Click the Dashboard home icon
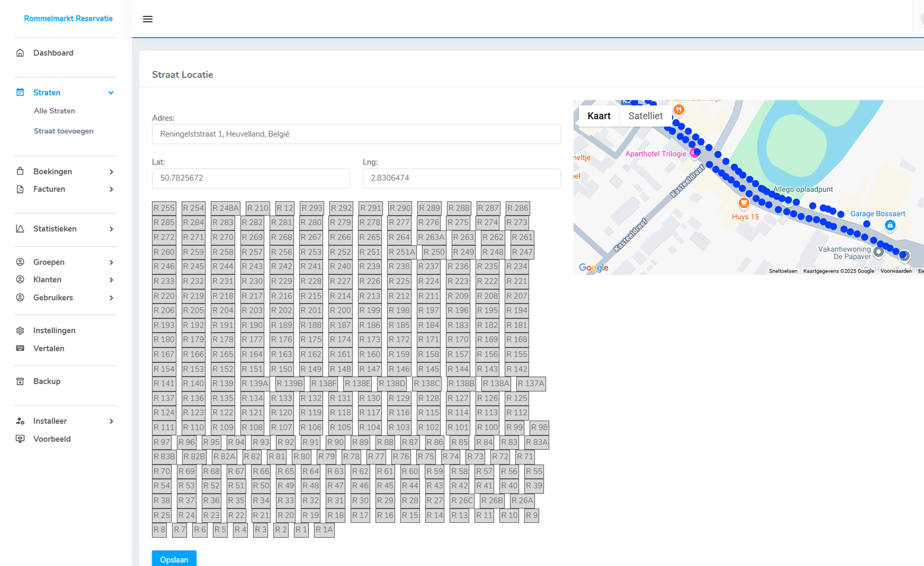The image size is (924, 566). 20,53
